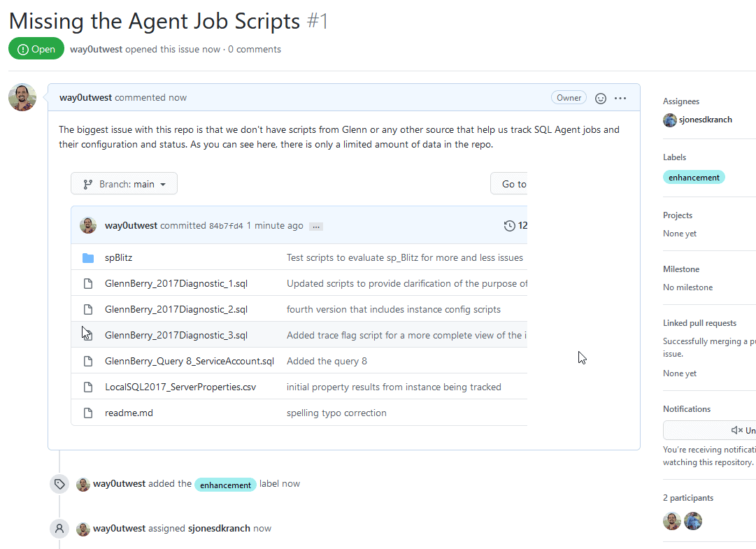Click the Owner badge on comment
The image size is (756, 549).
coord(569,98)
